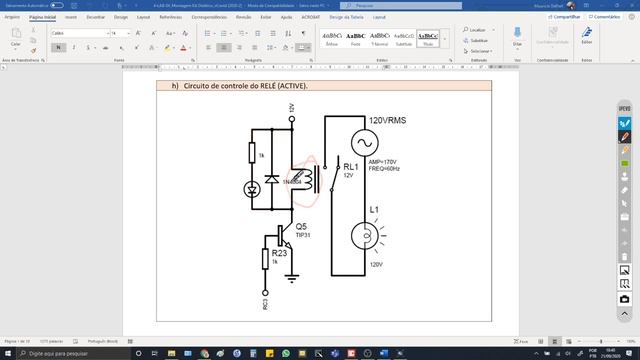
Task: Click the Windows Start button
Action: (x=8, y=353)
